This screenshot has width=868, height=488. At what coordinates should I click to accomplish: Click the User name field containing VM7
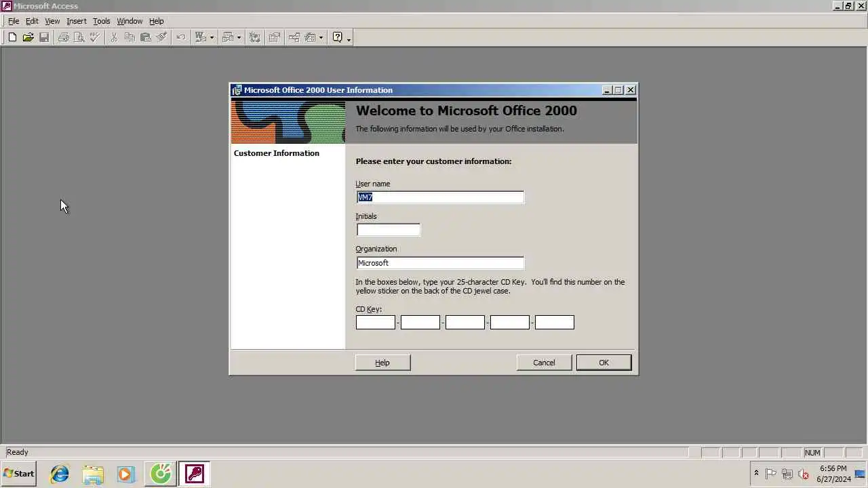tap(440, 197)
